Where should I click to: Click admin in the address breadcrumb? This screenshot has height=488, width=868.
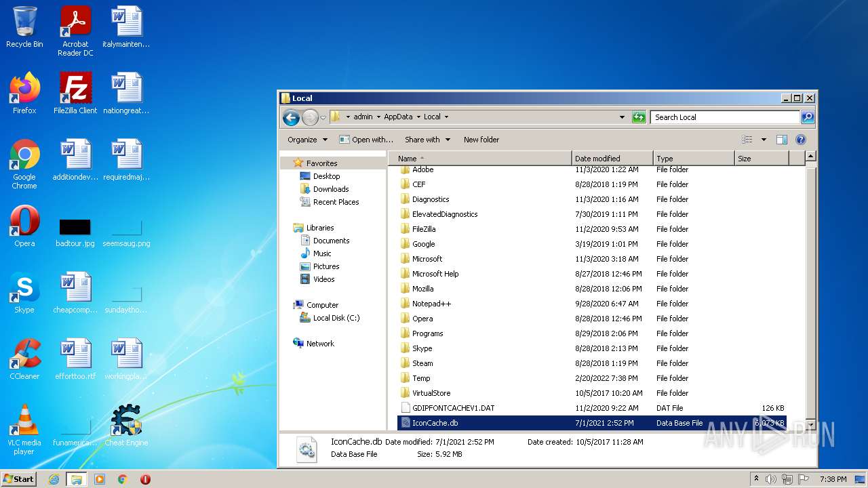(x=363, y=117)
